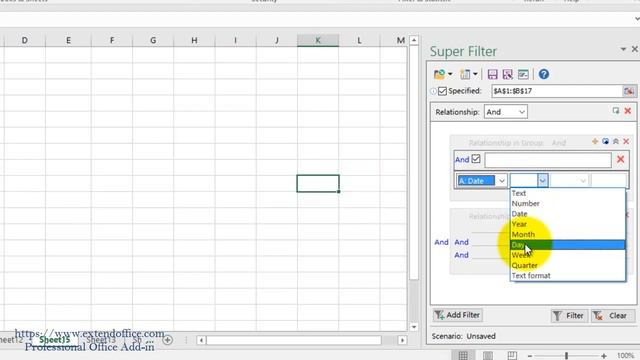Switch to Page Break Preview icon
The width and height of the screenshot is (640, 360).
(512, 356)
